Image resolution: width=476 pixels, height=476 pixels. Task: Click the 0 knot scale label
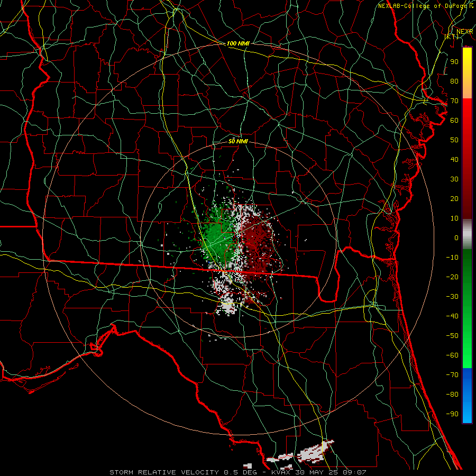pos(456,237)
